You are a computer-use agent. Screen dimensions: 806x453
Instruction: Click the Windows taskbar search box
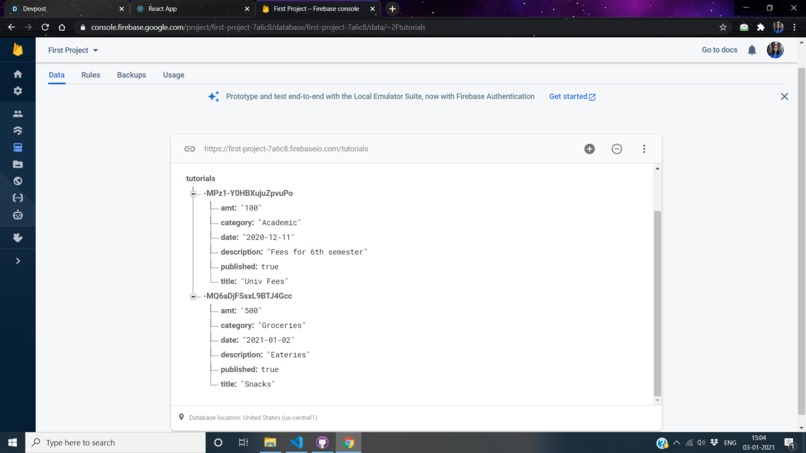116,443
